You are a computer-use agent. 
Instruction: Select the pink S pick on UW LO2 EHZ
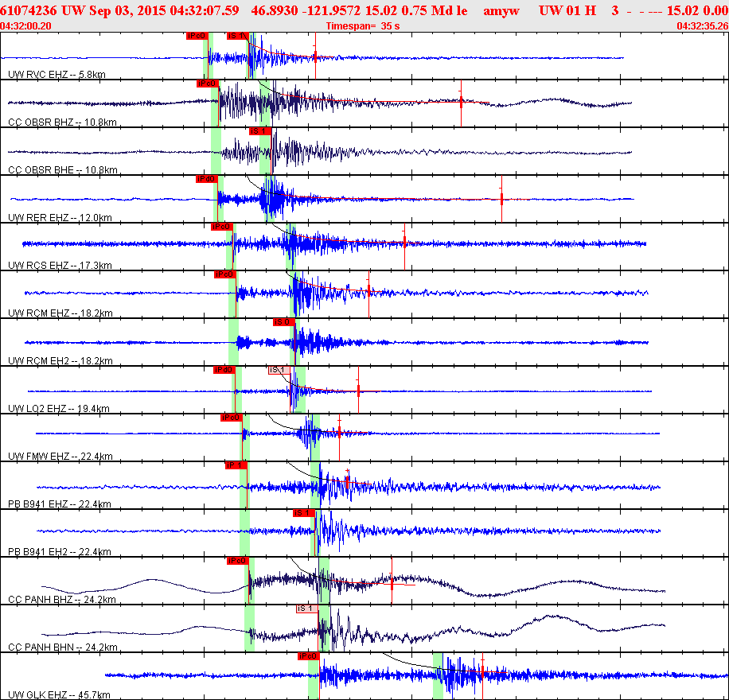(x=279, y=370)
